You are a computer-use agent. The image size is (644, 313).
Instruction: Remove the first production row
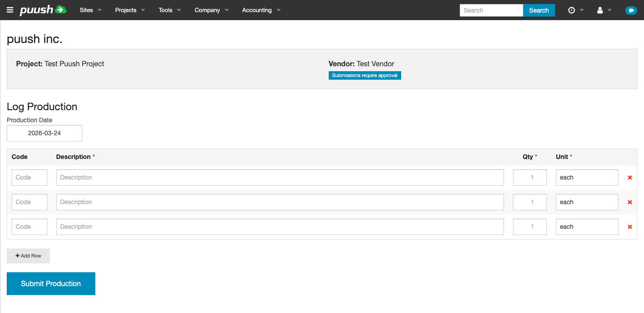[x=629, y=177]
